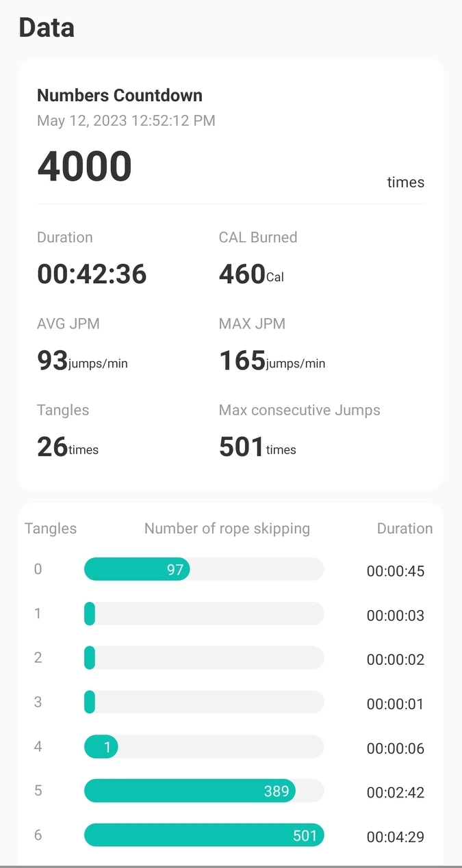Select the full progress bar showing 501
This screenshot has width=462, height=868.
click(204, 835)
